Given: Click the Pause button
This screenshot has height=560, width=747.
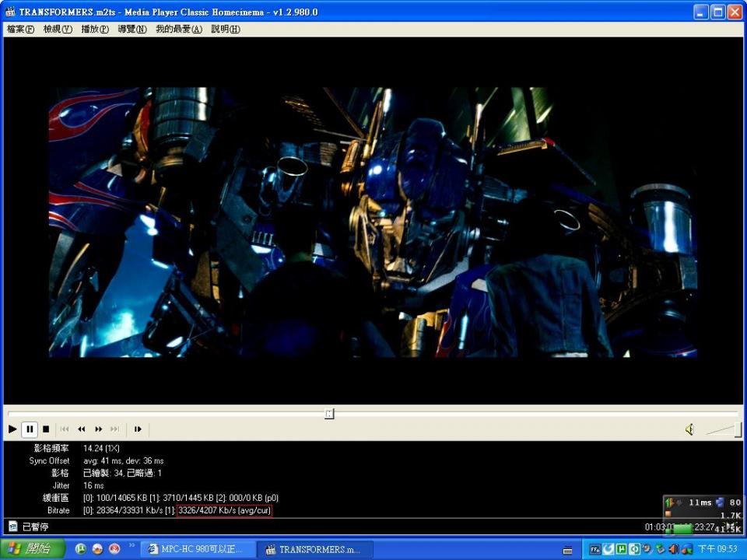Looking at the screenshot, I should click(x=30, y=429).
